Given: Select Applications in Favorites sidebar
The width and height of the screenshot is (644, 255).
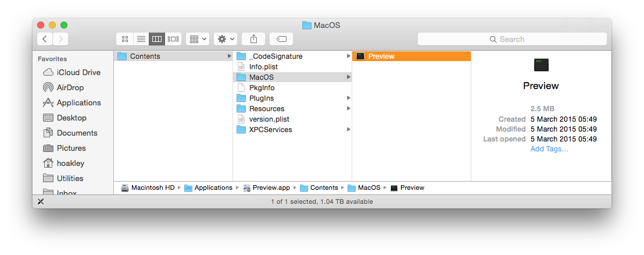Looking at the screenshot, I should pos(78,102).
